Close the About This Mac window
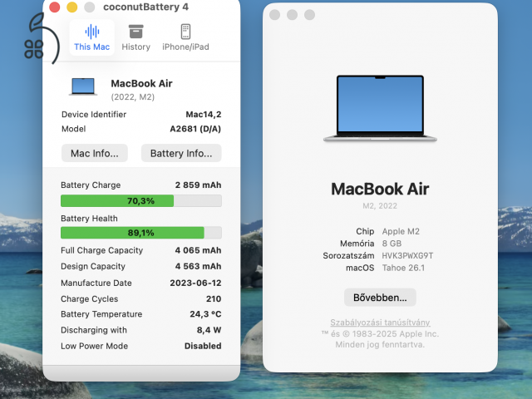This screenshot has height=399, width=532. click(274, 15)
